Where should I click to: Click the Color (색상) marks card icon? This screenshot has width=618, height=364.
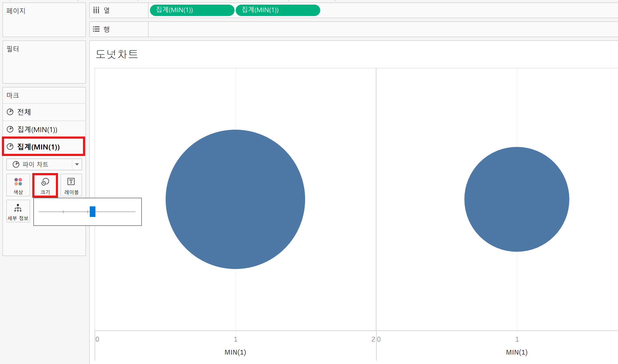pos(18,182)
